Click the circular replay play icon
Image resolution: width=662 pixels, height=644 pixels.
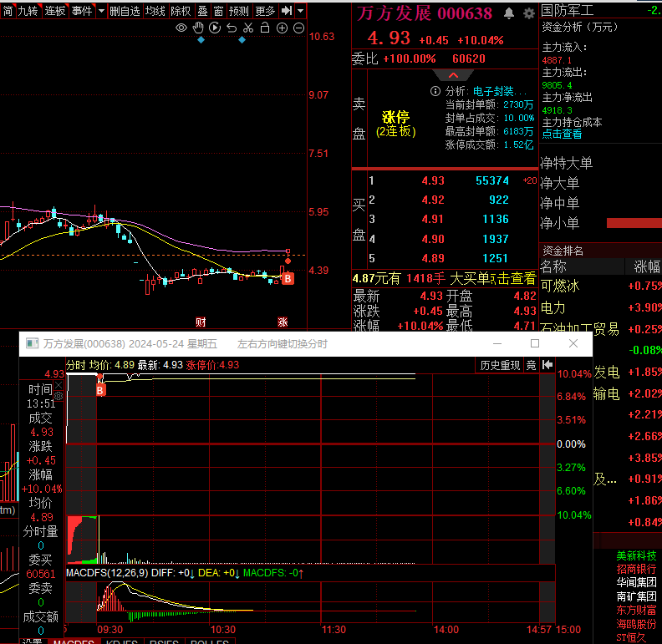215,28
